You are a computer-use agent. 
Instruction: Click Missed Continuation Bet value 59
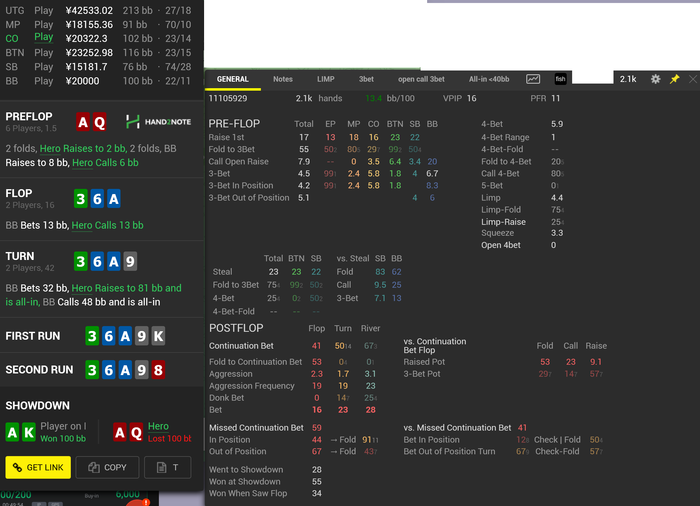click(317, 427)
